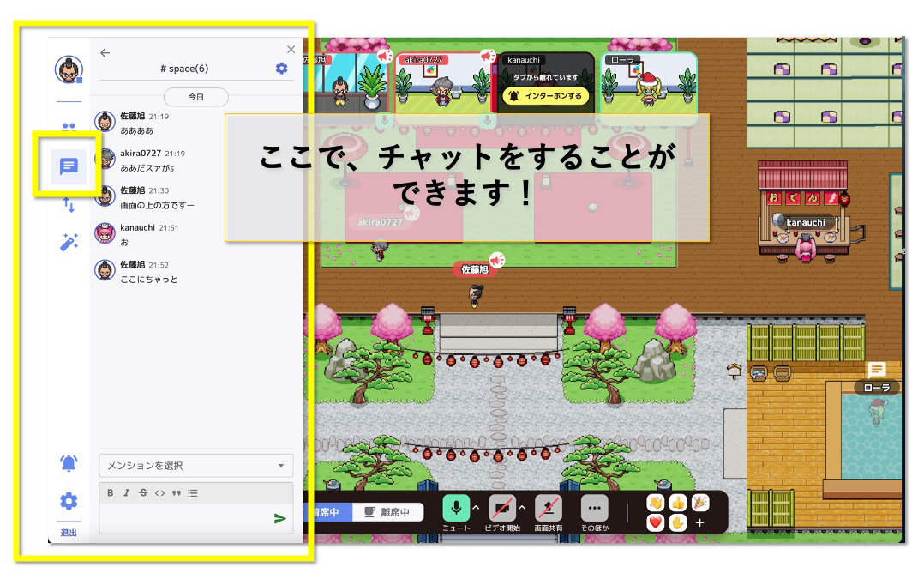This screenshot has height=579, width=924.
Task: Click the magic wand icon in sidebar
Action: point(69,242)
